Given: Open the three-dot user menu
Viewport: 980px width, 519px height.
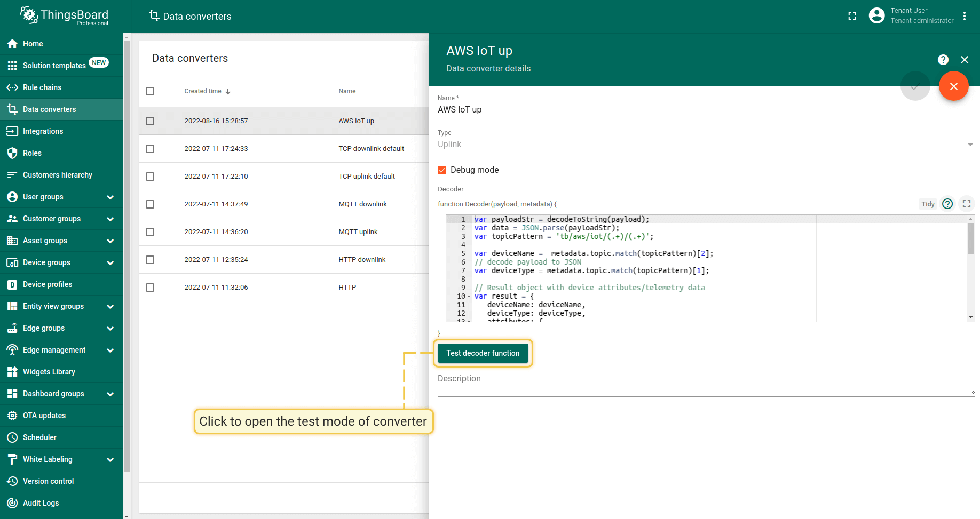Looking at the screenshot, I should point(964,16).
